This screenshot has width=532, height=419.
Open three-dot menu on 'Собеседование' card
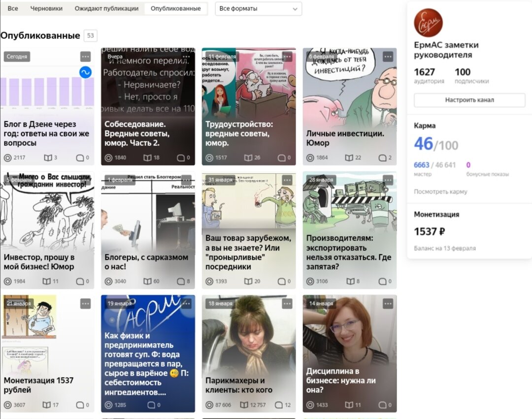(x=186, y=56)
